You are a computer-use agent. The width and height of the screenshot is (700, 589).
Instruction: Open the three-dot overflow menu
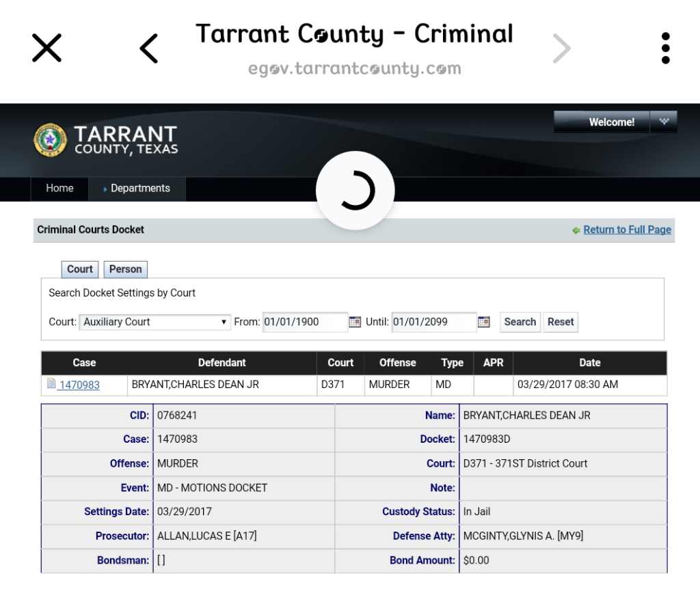tap(665, 49)
